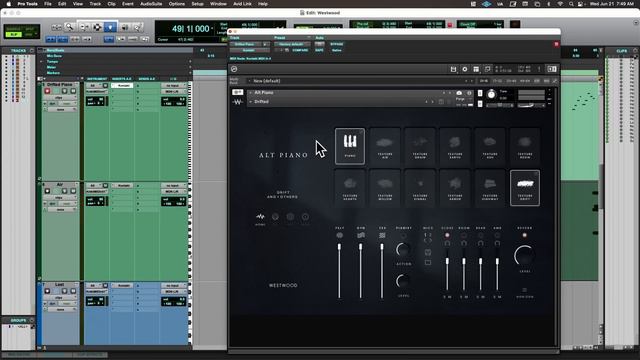
Task: Click the camera snapshot icon on Alt Piano header
Action: pyautogui.click(x=459, y=93)
